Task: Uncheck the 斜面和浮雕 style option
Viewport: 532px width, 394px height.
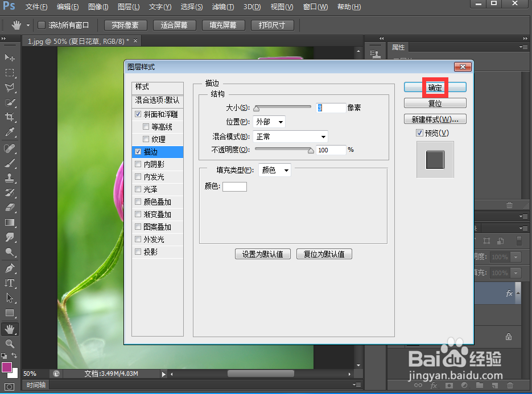Action: (x=138, y=114)
